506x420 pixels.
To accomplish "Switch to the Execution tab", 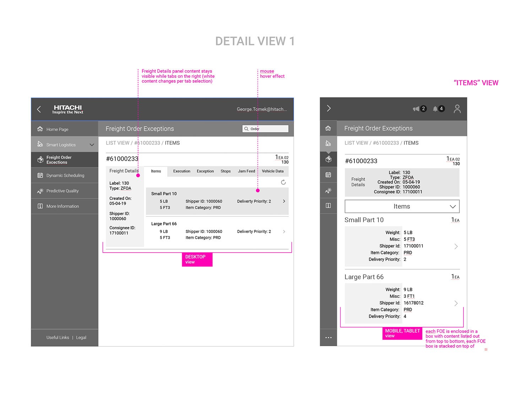I will (x=181, y=171).
